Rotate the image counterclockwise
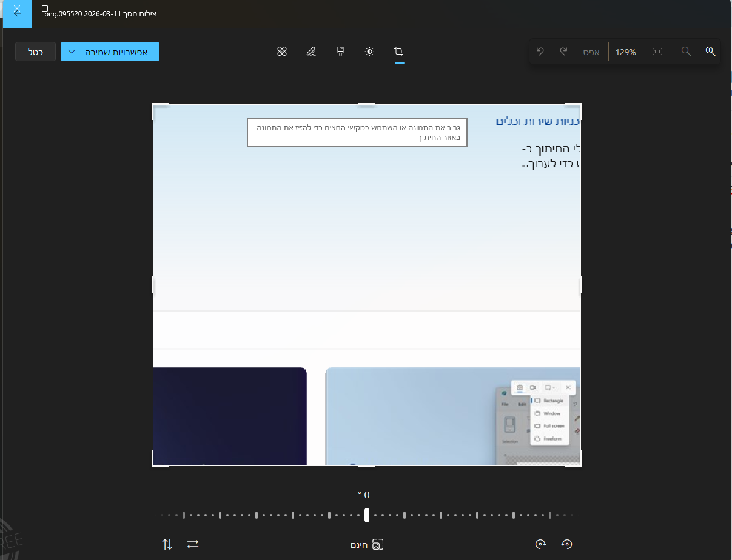The width and height of the screenshot is (732, 560). click(566, 544)
